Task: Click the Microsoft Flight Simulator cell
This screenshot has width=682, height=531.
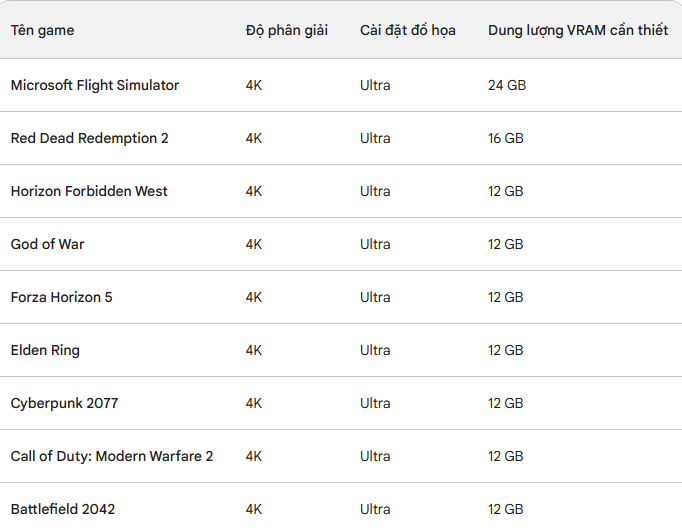Action: click(95, 85)
